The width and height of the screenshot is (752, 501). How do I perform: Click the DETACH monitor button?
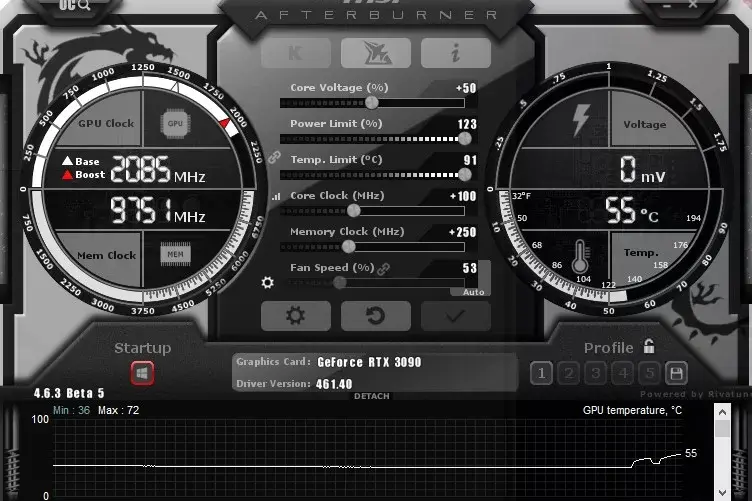[x=372, y=396]
